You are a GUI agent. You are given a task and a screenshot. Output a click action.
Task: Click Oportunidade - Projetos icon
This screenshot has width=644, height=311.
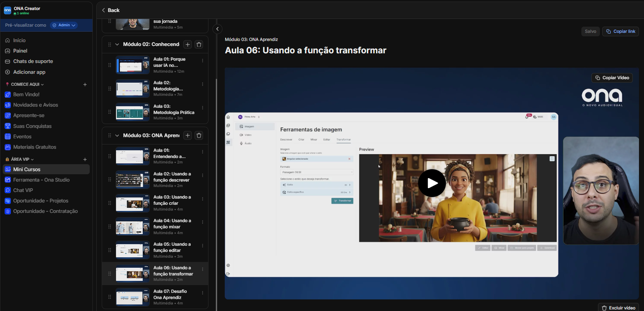(7, 201)
